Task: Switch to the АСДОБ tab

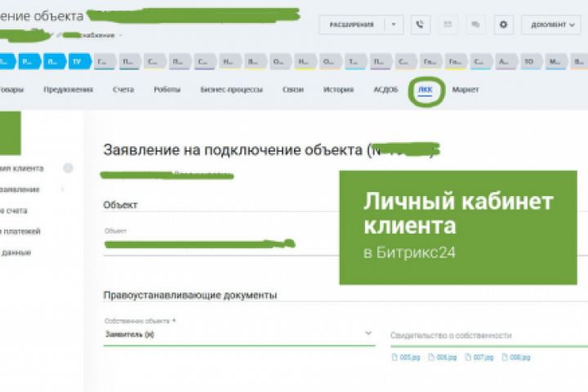Action: 385,90
